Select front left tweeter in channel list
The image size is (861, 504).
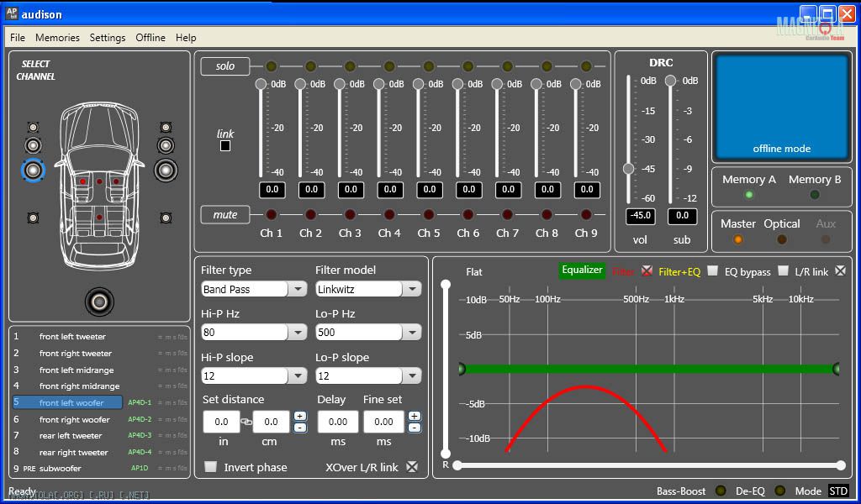pos(72,336)
